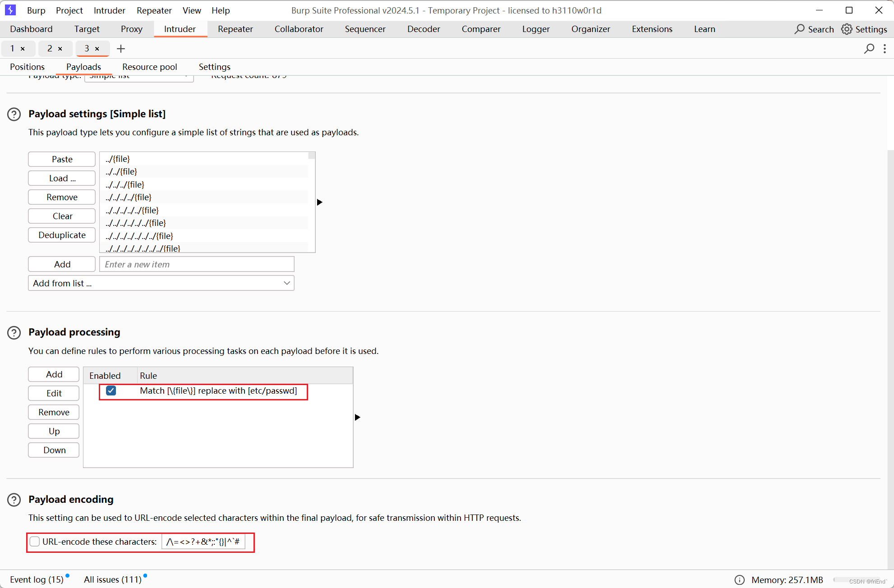Open the Resource pool tab
Screen dimensions: 894x588
[149, 67]
